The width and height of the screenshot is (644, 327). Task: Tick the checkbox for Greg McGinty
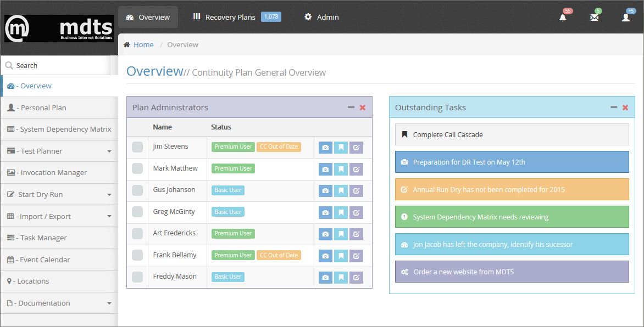click(x=137, y=212)
